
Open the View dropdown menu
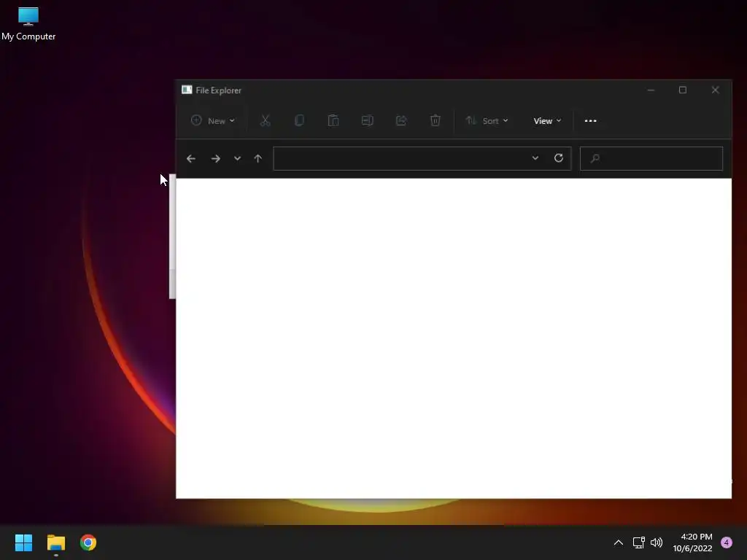[547, 121]
